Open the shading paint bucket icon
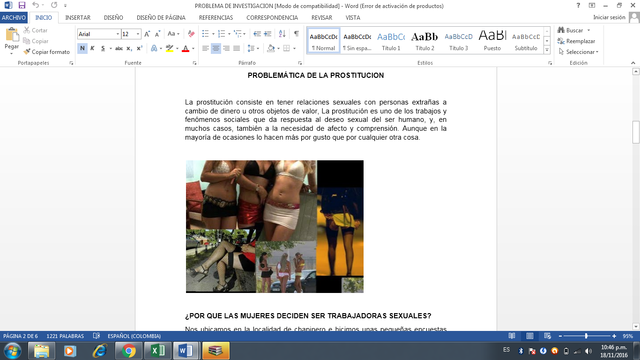 click(271, 48)
